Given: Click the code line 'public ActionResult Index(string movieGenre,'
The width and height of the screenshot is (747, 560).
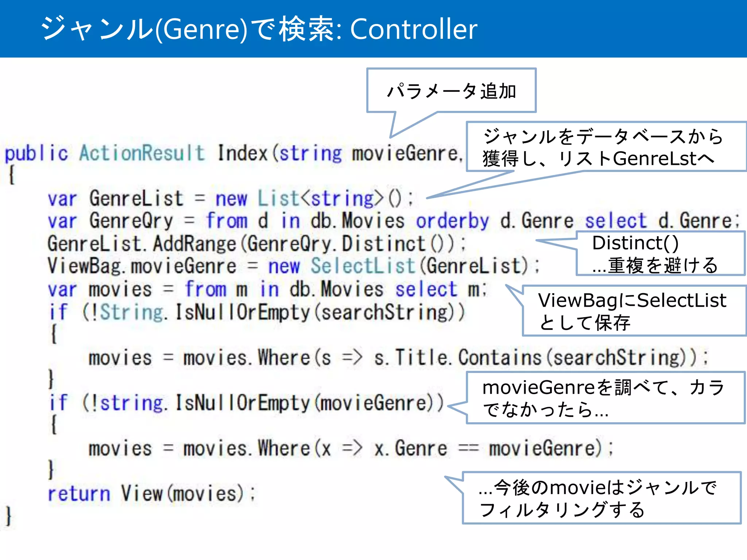Looking at the screenshot, I should [x=233, y=153].
